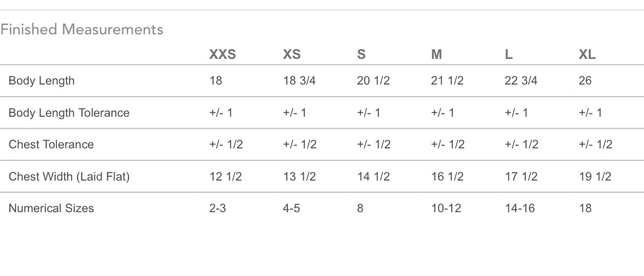Click the Finished Measurements heading

click(x=82, y=29)
